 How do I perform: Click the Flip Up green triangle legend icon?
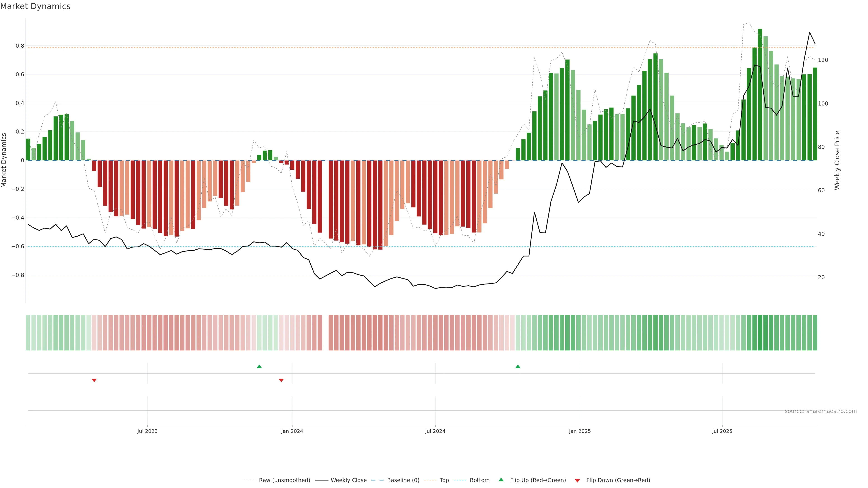coord(501,480)
